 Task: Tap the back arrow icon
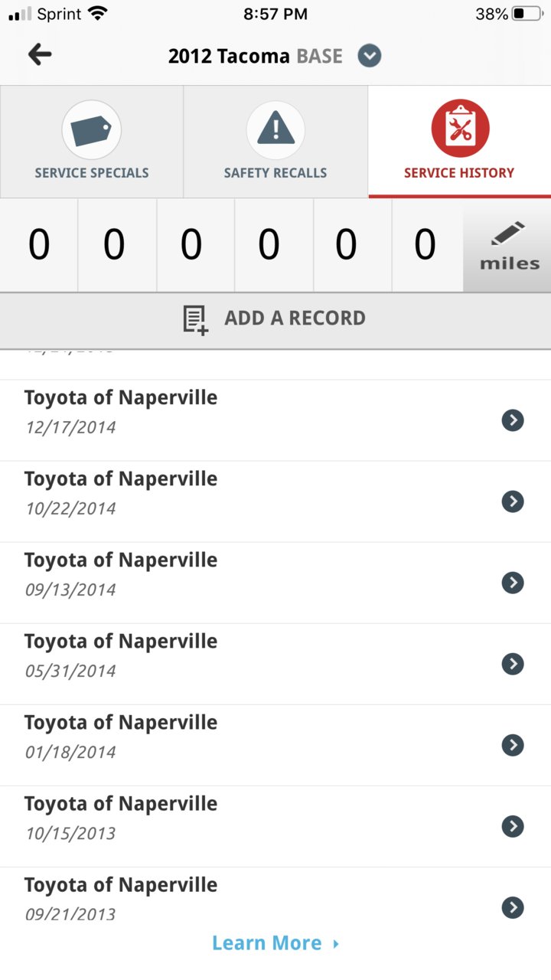(40, 55)
